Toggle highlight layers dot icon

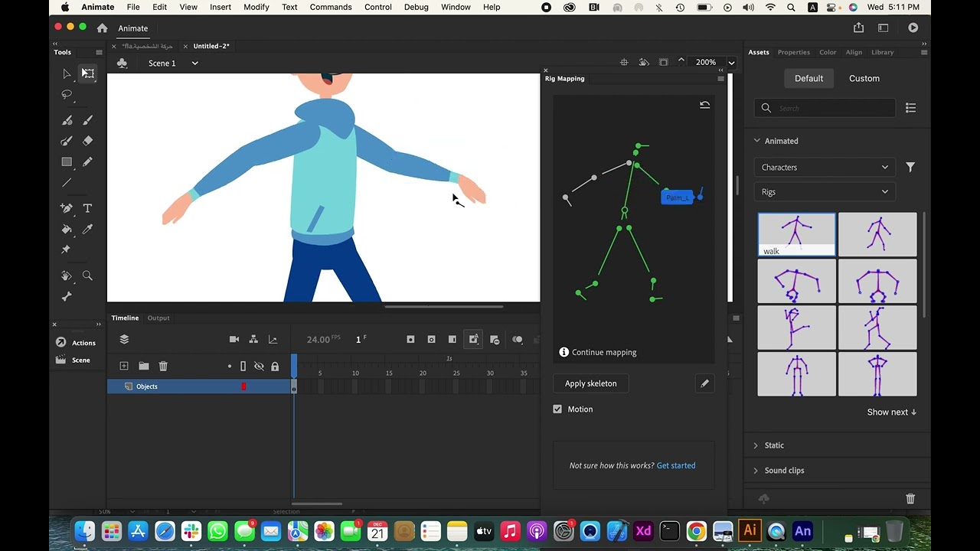[229, 367]
